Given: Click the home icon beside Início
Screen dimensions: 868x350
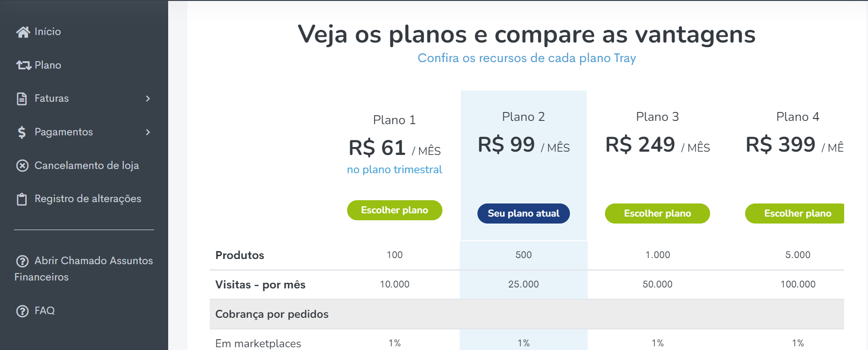Looking at the screenshot, I should point(23,32).
